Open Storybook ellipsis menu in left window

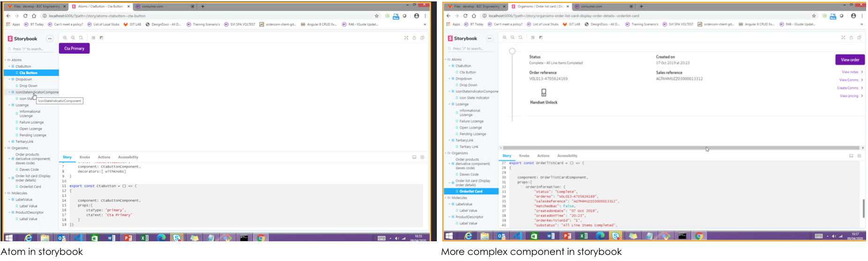(50, 38)
